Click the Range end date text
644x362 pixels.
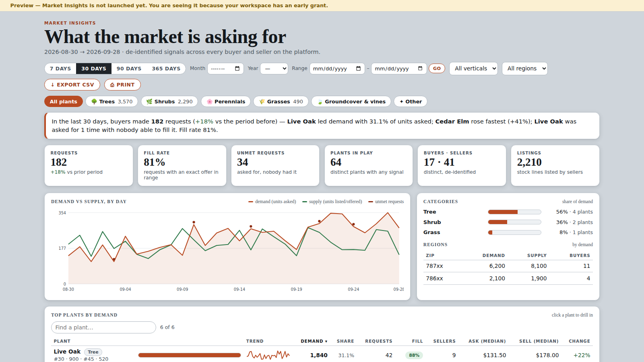(392, 69)
